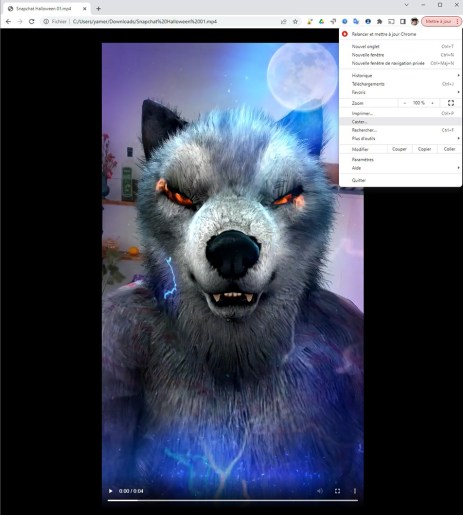The image size is (463, 515).
Task: Select Rechercher... from the Chrome menu
Action: [x=401, y=130]
